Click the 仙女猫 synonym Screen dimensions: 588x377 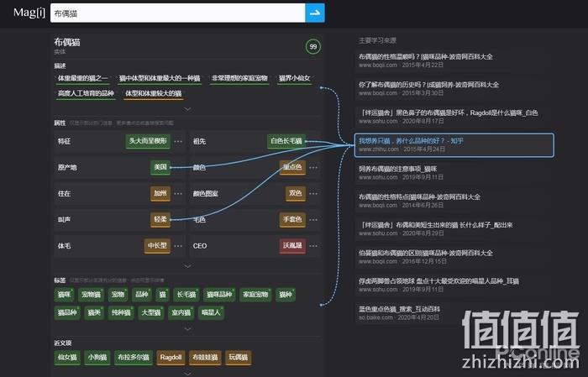[67, 358]
